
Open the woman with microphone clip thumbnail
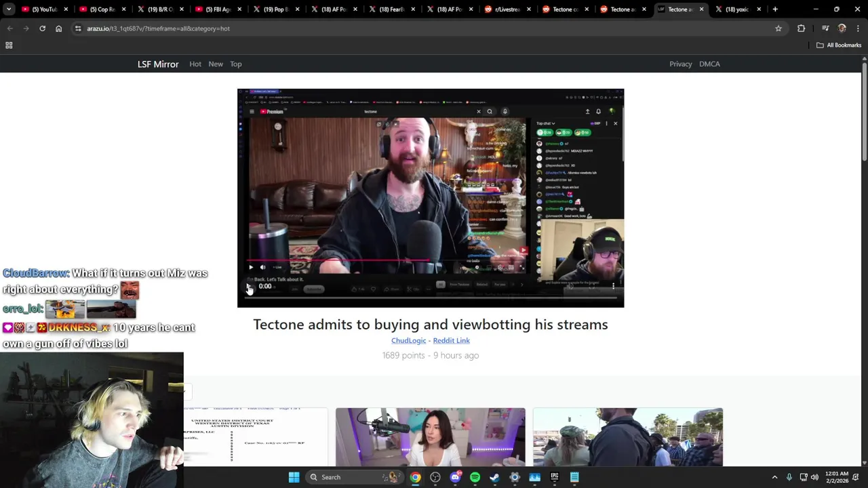click(x=430, y=437)
